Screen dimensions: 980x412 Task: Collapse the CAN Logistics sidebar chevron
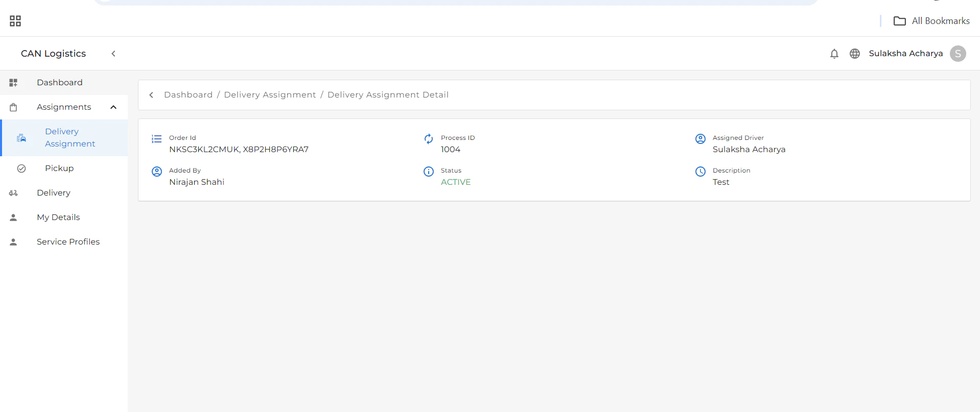tap(113, 54)
